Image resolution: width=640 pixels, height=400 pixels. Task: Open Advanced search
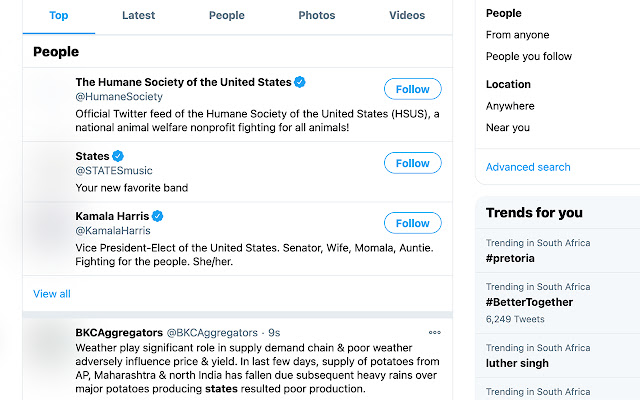pos(528,167)
